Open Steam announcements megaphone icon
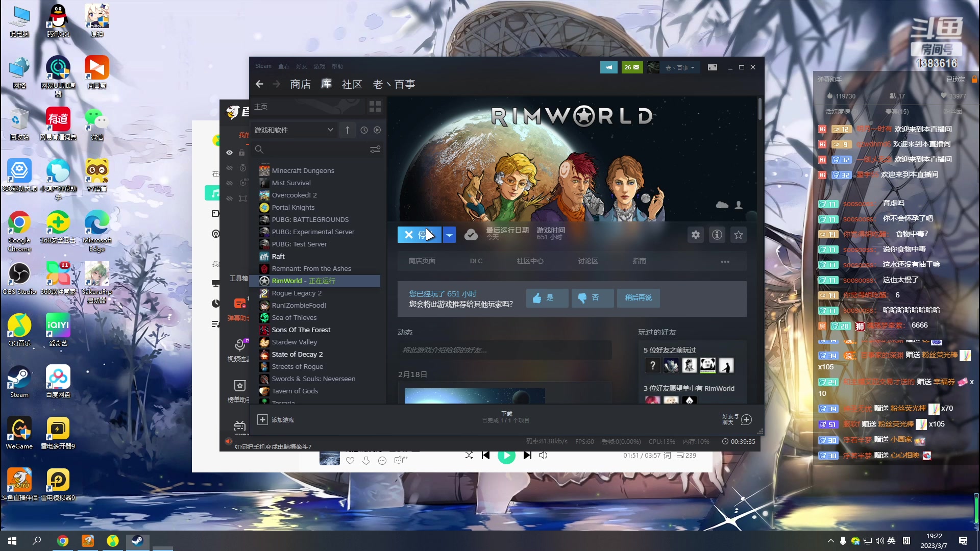The image size is (980, 551). point(609,67)
